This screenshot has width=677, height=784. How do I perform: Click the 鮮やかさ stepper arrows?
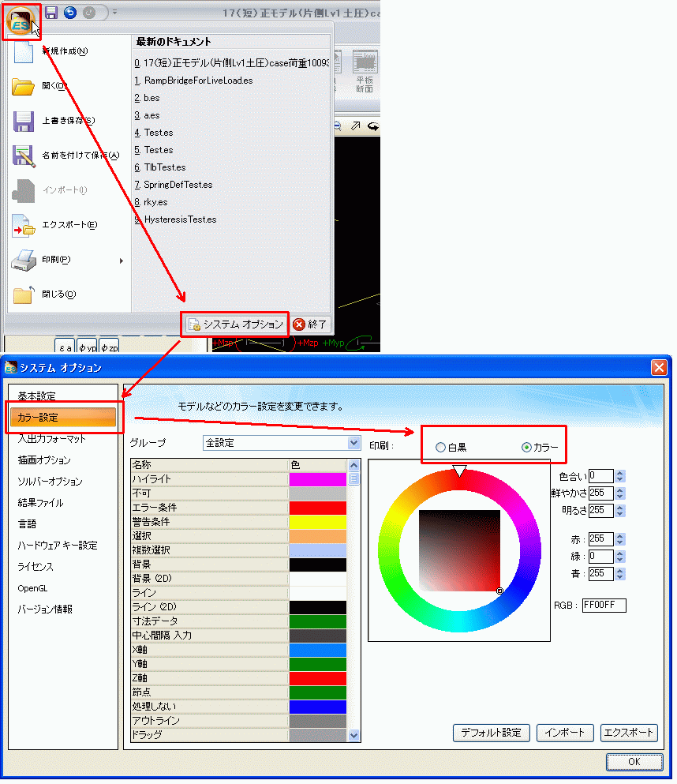(x=620, y=493)
